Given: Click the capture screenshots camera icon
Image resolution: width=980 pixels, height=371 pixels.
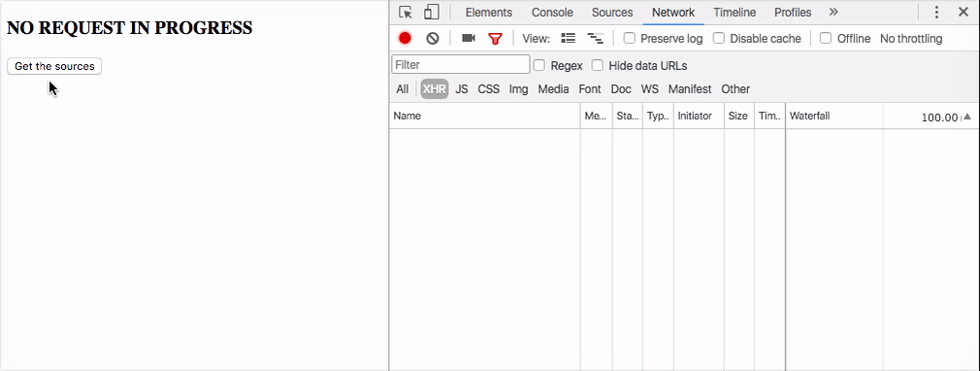Looking at the screenshot, I should [468, 38].
